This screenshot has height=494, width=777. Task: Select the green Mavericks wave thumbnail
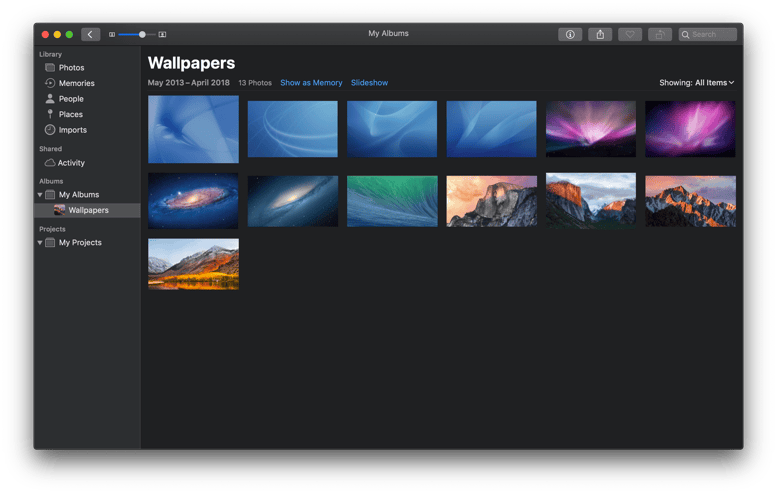[x=392, y=201]
